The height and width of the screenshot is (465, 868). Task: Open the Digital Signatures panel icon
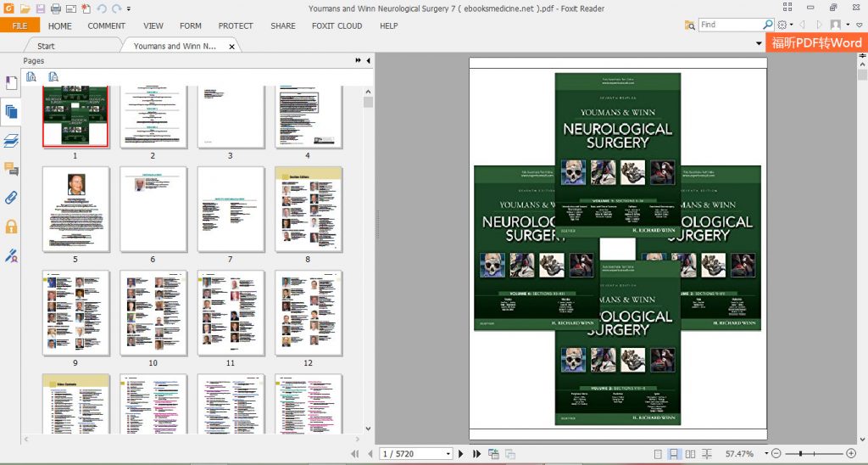tap(11, 255)
